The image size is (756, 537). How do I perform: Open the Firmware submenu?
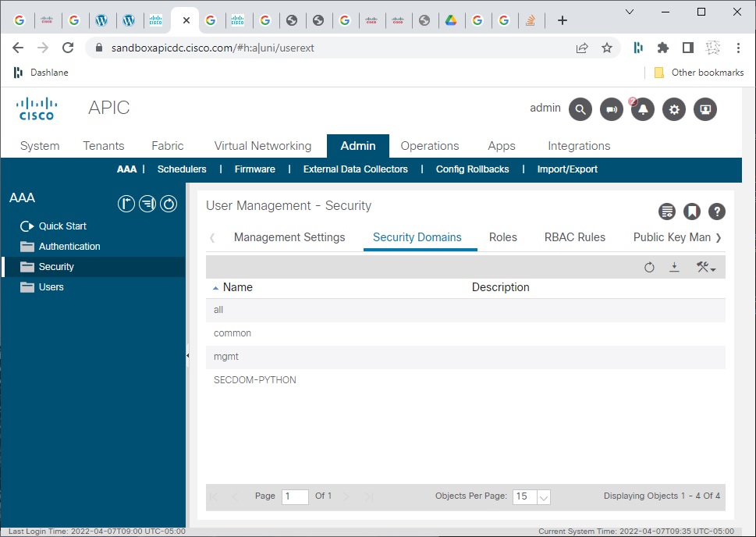pyautogui.click(x=254, y=169)
